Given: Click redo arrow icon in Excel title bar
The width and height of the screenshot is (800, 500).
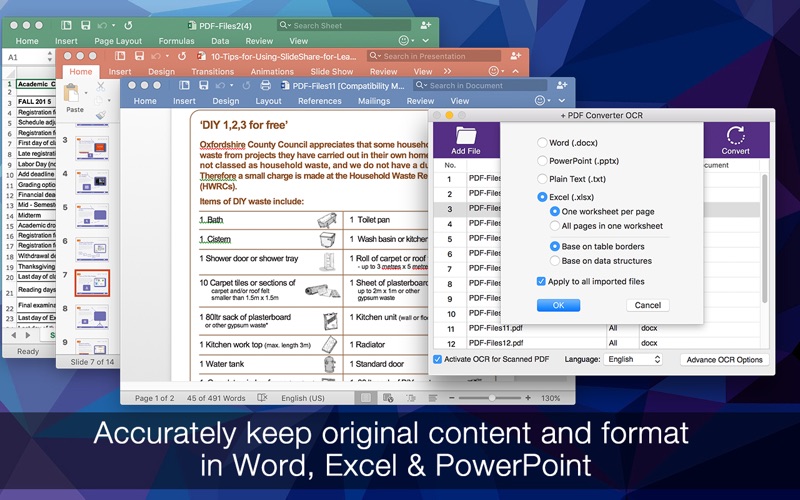Looking at the screenshot, I should coord(128,25).
